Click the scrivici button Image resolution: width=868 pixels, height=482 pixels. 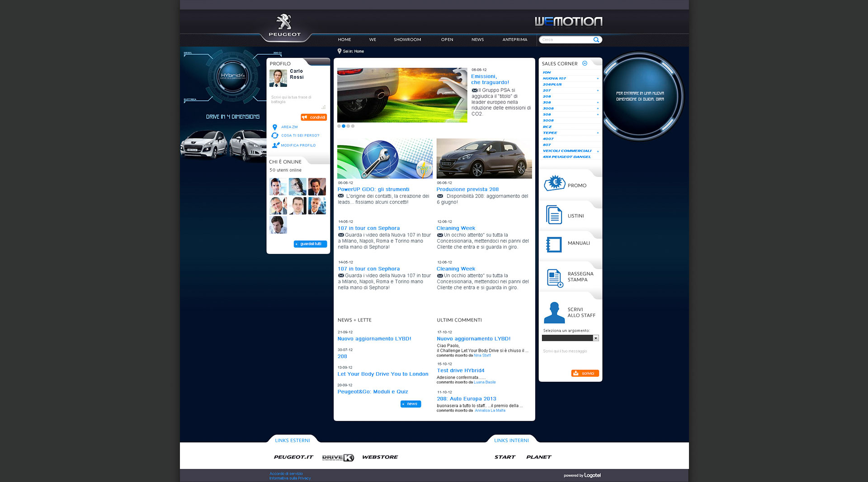pyautogui.click(x=585, y=373)
